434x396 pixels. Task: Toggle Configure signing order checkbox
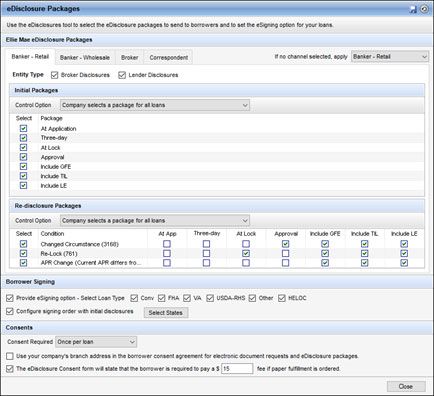point(10,311)
